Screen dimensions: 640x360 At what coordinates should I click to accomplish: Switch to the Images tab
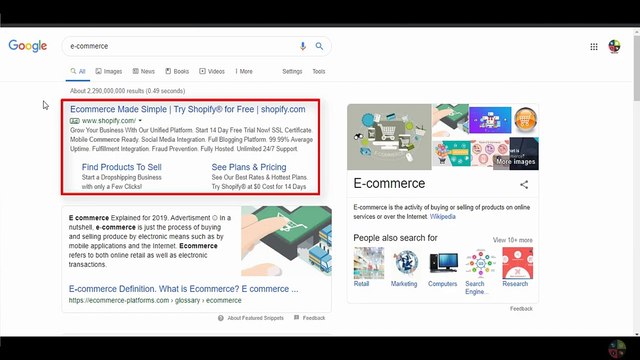click(109, 71)
